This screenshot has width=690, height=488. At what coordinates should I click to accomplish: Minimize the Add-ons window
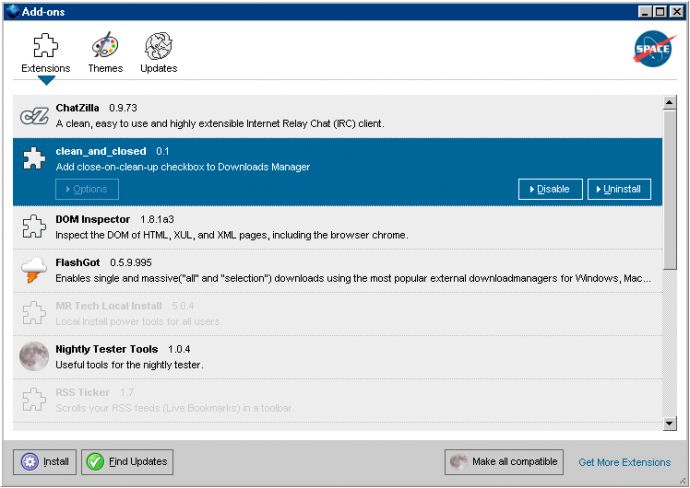(645, 12)
